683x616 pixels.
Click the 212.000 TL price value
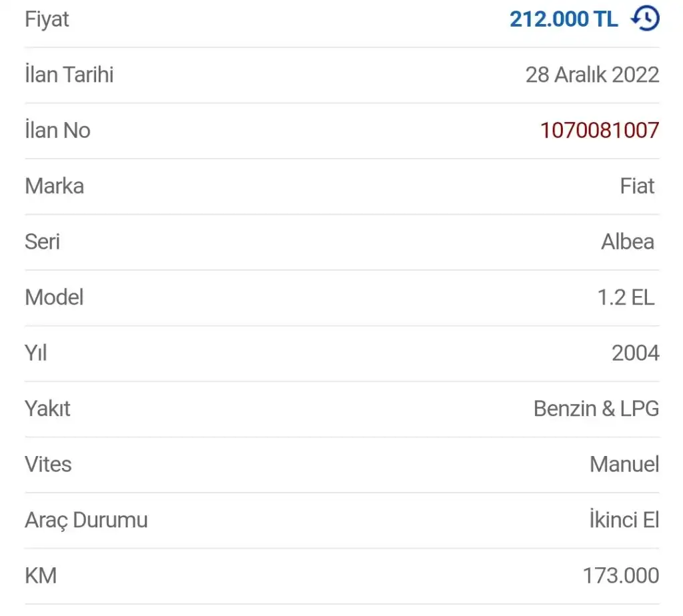point(564,19)
